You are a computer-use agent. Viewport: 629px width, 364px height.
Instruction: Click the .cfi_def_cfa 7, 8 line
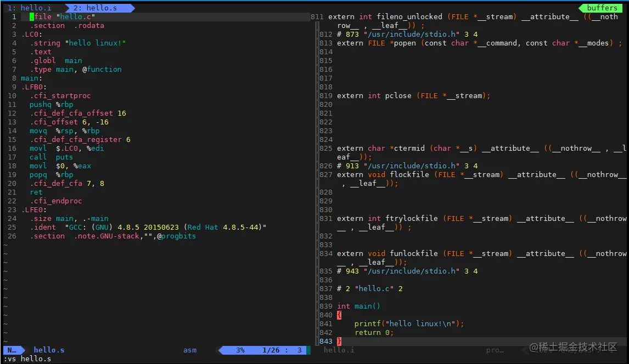point(66,184)
